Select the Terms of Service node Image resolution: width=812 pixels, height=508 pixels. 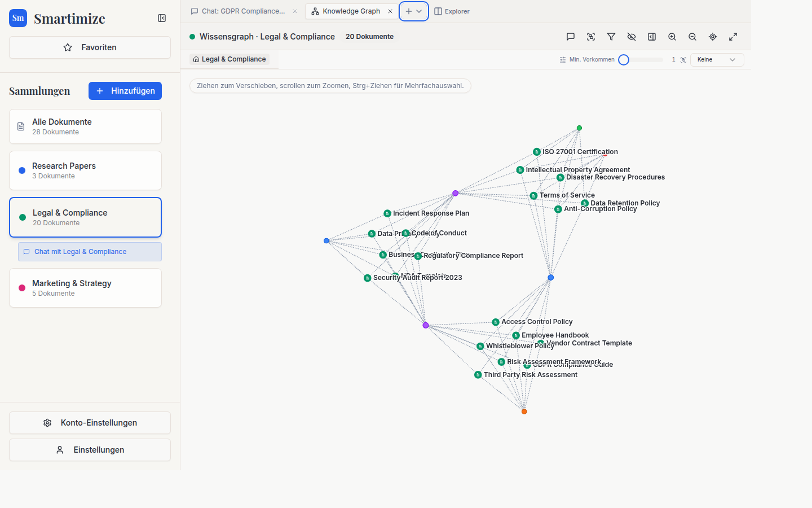pos(533,196)
